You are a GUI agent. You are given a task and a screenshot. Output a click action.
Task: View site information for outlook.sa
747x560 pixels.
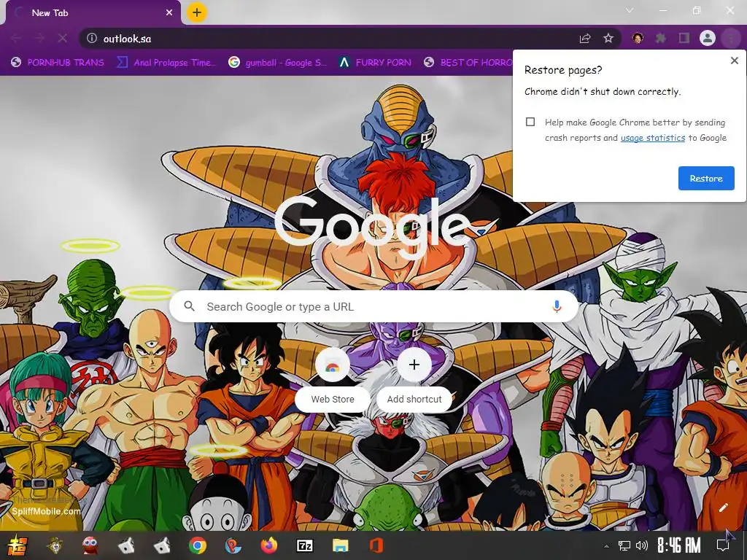(92, 38)
